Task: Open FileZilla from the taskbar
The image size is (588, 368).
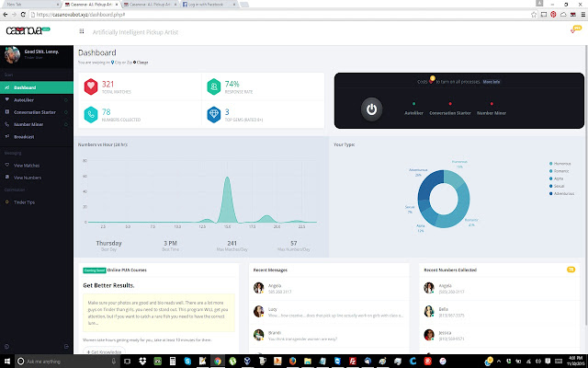Action: [353, 362]
